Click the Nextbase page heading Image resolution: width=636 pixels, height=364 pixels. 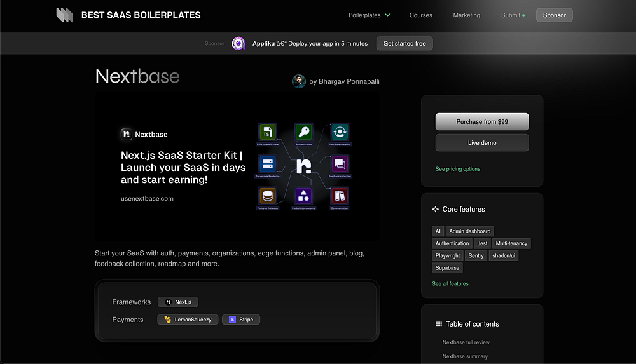coord(137,76)
